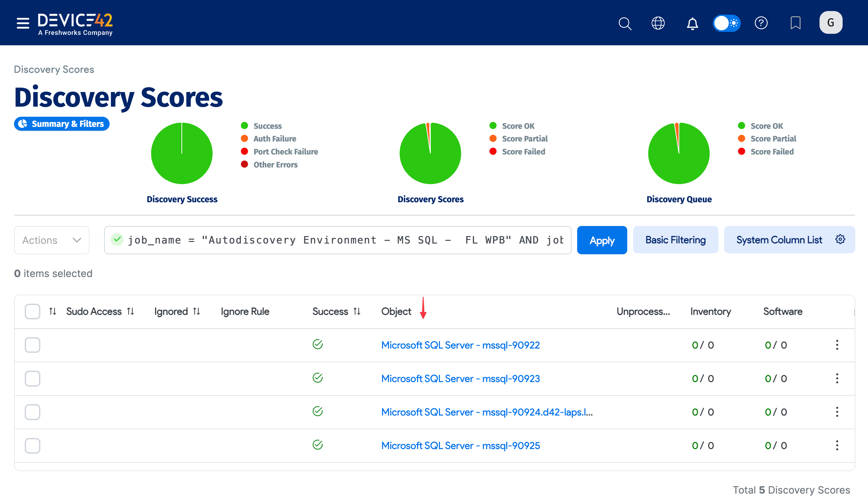Toggle the light/dark theme switch
868x504 pixels.
click(727, 23)
